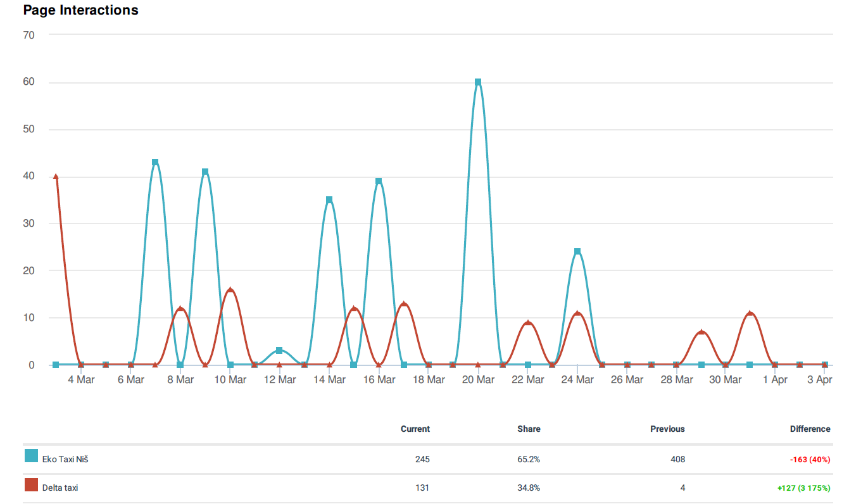
Task: Click the Delta taxi peak at 17 Mar
Action: click(404, 304)
